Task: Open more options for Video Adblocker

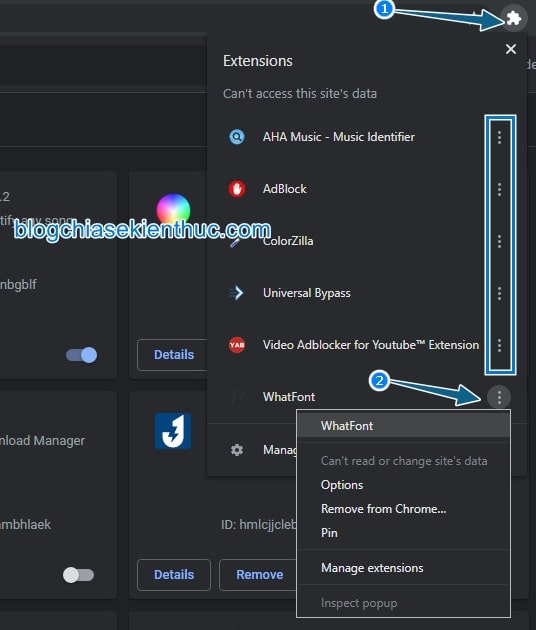Action: [x=499, y=345]
